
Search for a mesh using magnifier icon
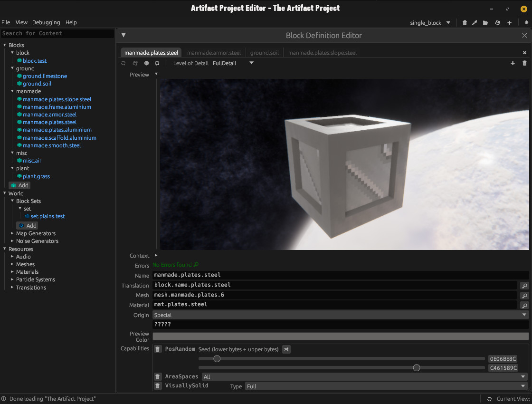(x=524, y=296)
